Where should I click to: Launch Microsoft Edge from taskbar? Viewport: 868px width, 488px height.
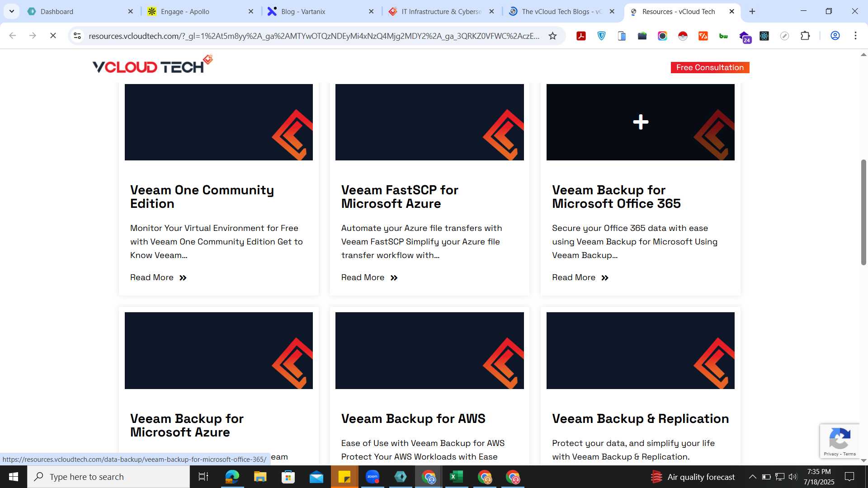point(232,477)
